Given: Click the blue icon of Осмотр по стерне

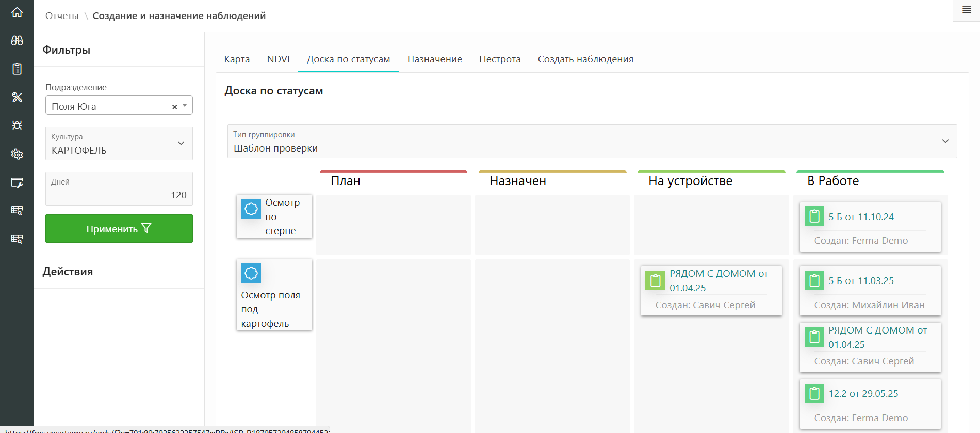Looking at the screenshot, I should tap(251, 209).
